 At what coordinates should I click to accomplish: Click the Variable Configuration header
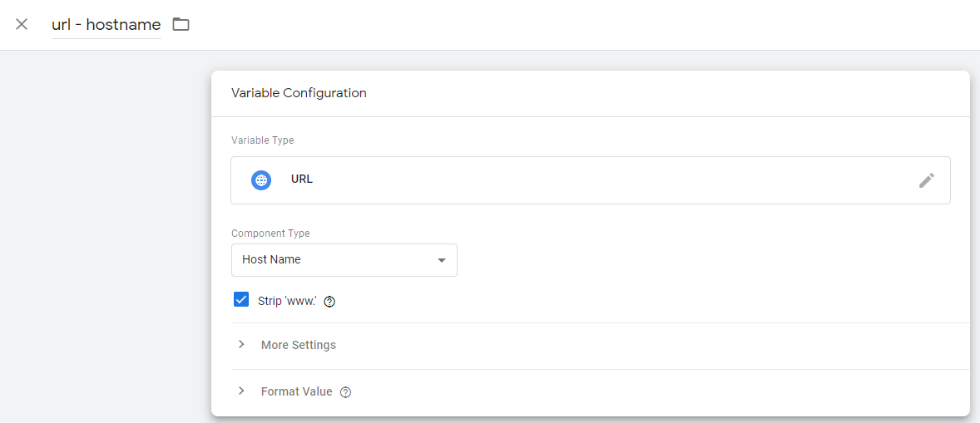299,93
